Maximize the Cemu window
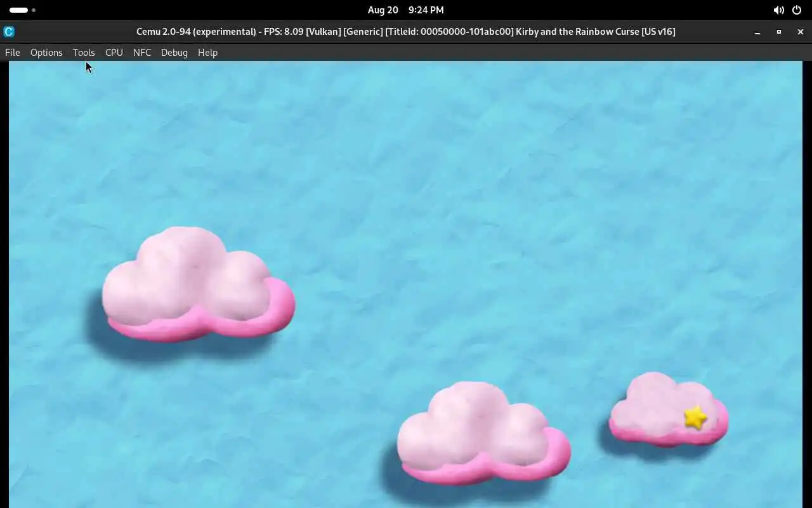Image resolution: width=812 pixels, height=508 pixels. click(779, 32)
